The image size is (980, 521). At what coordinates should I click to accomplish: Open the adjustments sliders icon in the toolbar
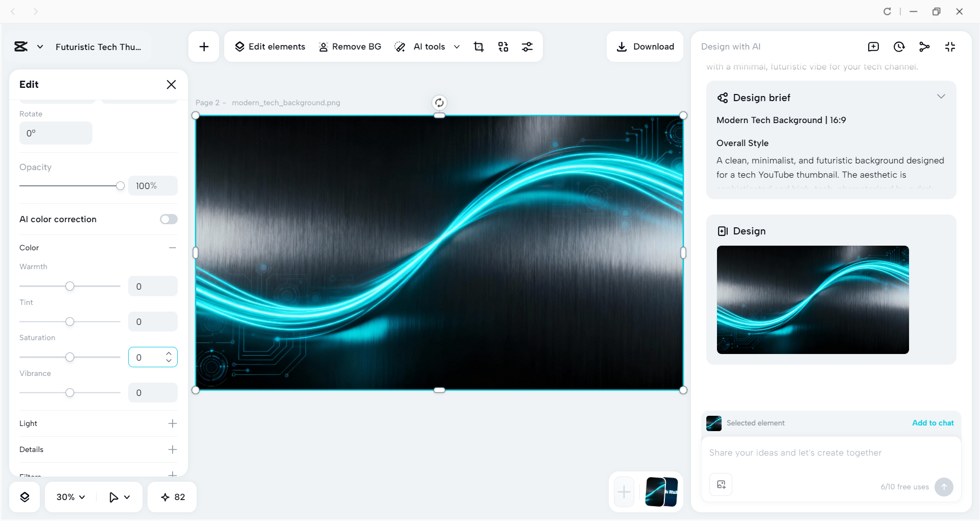tap(528, 46)
